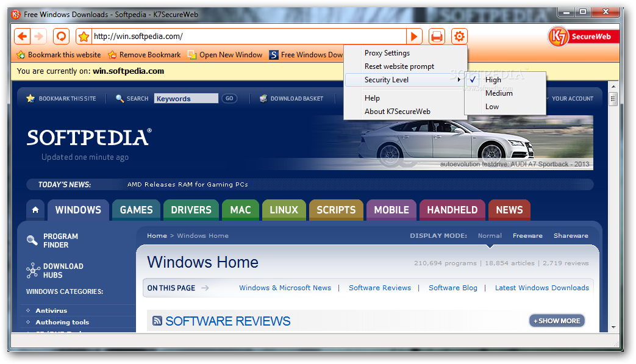The image size is (636, 364).
Task: Open the Software Blog link
Action: [x=453, y=288]
